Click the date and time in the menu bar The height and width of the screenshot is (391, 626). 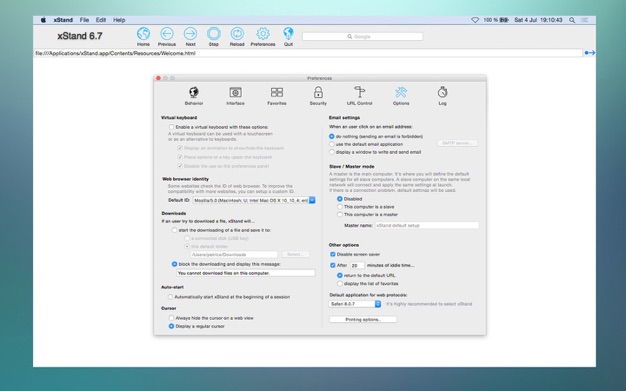click(x=538, y=20)
